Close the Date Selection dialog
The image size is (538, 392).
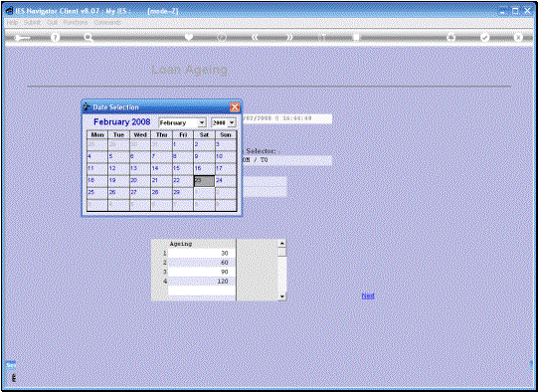(235, 107)
